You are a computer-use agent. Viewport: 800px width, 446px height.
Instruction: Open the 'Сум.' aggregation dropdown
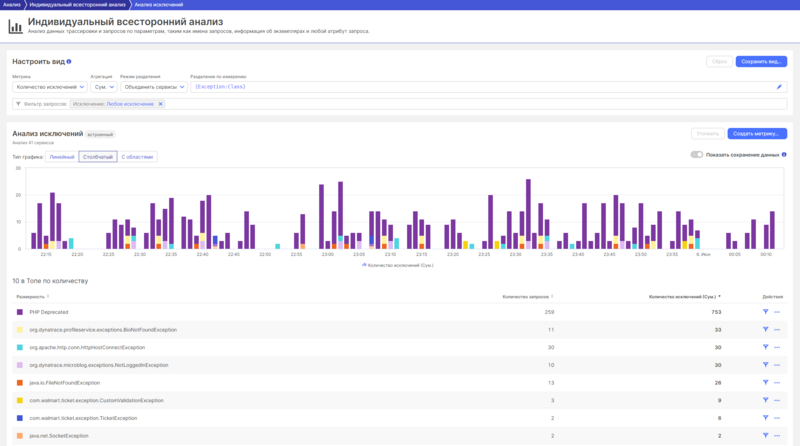(x=105, y=87)
